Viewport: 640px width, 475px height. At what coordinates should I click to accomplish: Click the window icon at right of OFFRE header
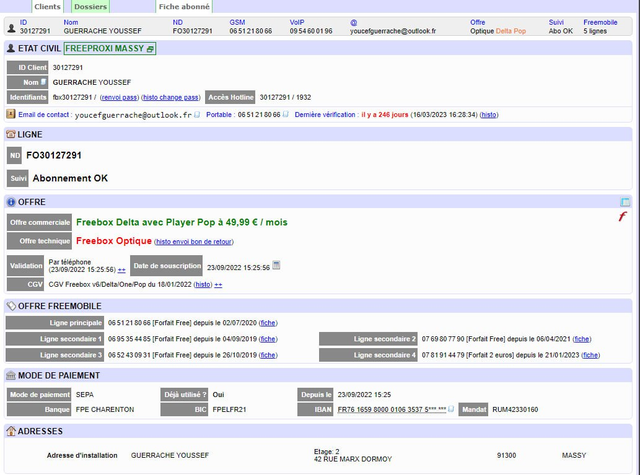625,202
